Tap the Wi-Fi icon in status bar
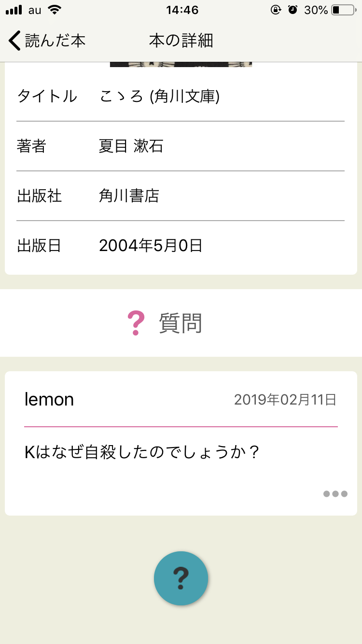 [x=55, y=10]
